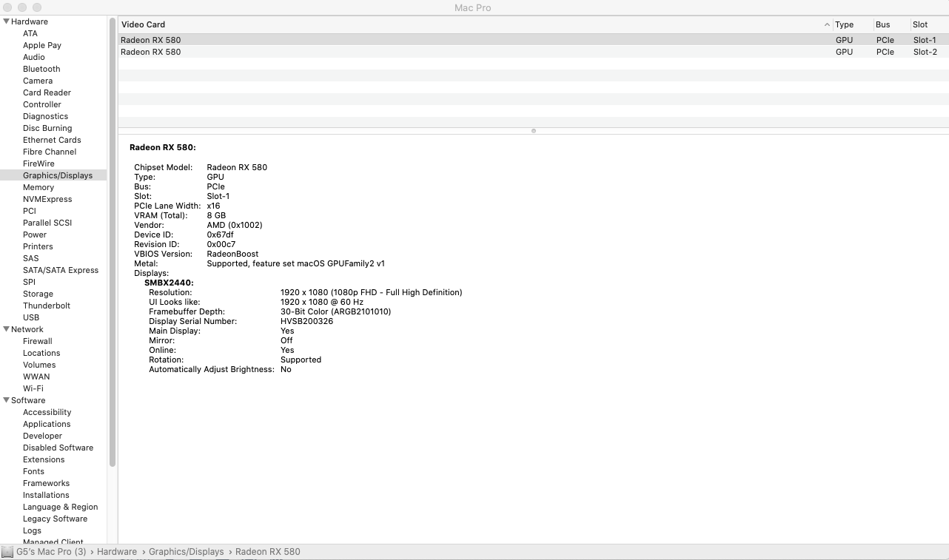
Task: Select the Radeon RX 580 Slot-1 row
Action: click(x=533, y=40)
